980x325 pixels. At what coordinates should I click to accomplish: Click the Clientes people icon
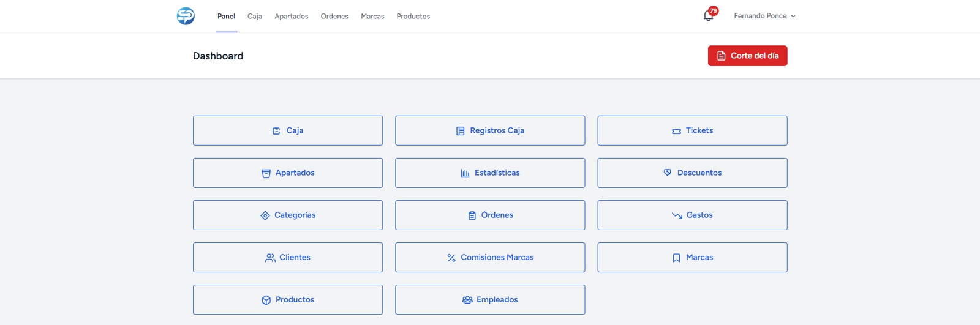270,258
